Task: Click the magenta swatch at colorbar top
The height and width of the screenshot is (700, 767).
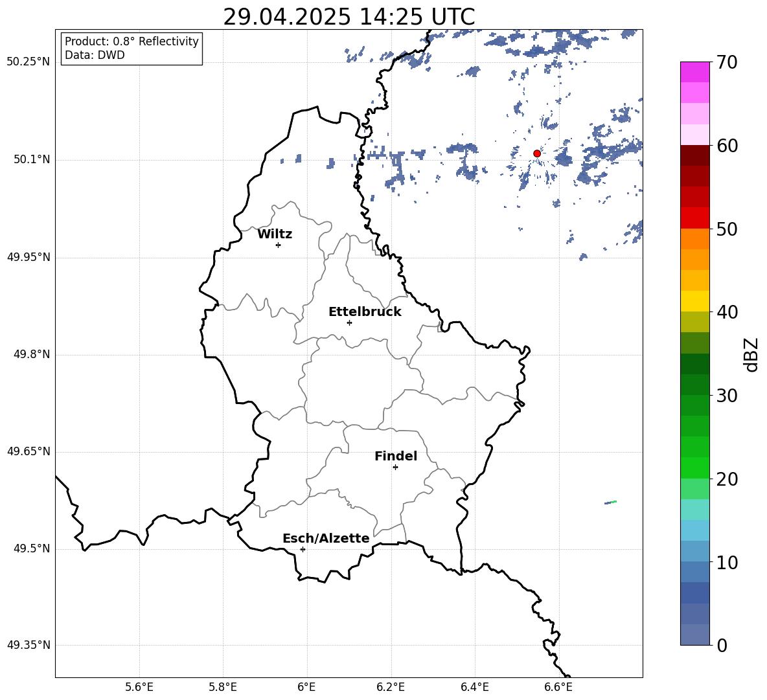Action: pyautogui.click(x=694, y=73)
